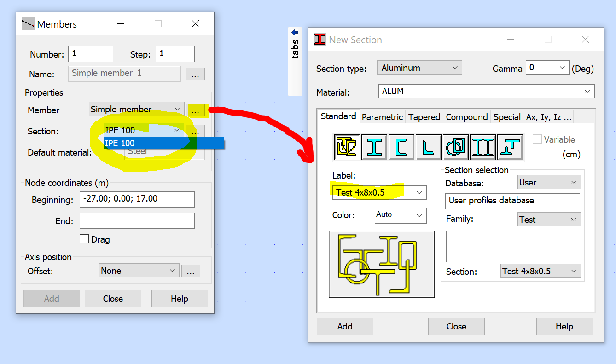This screenshot has width=616, height=364.
Task: Select the I-beam section shape icon
Action: point(374,147)
